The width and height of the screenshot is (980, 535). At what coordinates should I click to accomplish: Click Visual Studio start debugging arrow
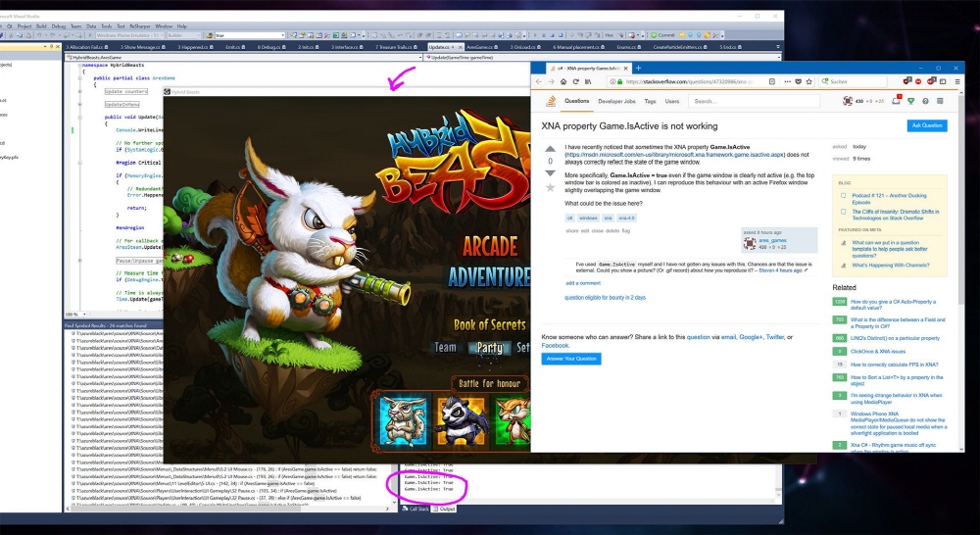point(90,35)
